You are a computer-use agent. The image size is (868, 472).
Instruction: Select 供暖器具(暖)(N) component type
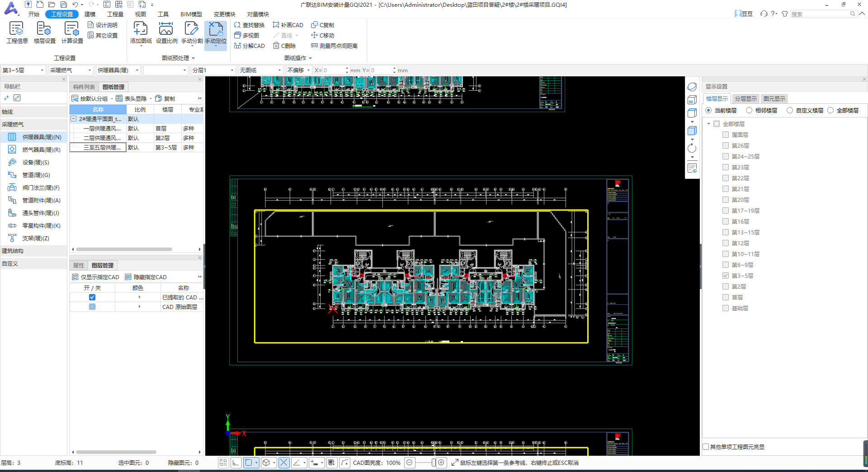pyautogui.click(x=34, y=137)
